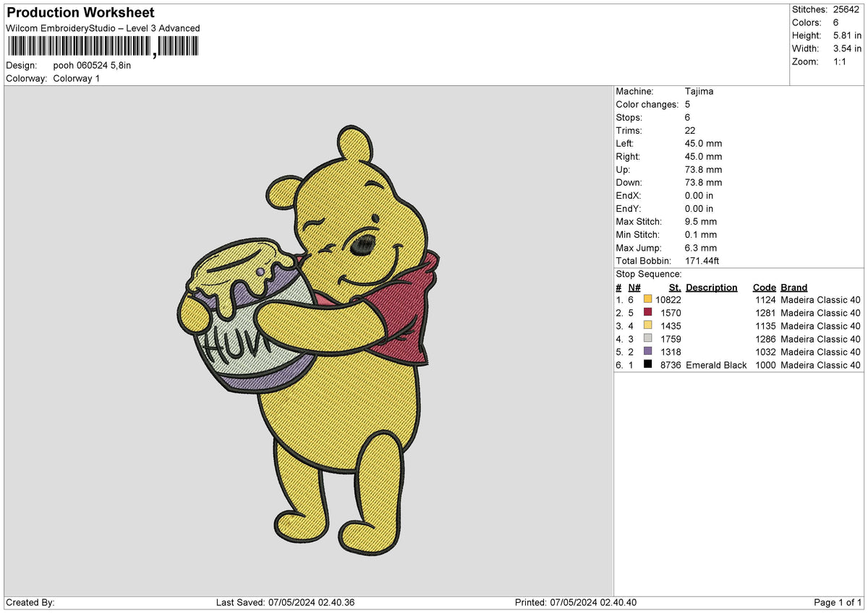Click the Width value 3.54 in

coord(847,48)
